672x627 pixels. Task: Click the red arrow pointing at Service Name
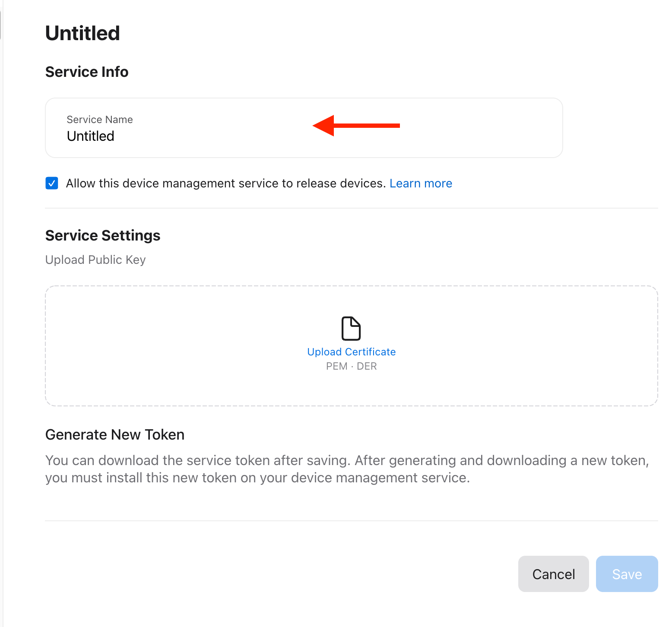tap(356, 126)
